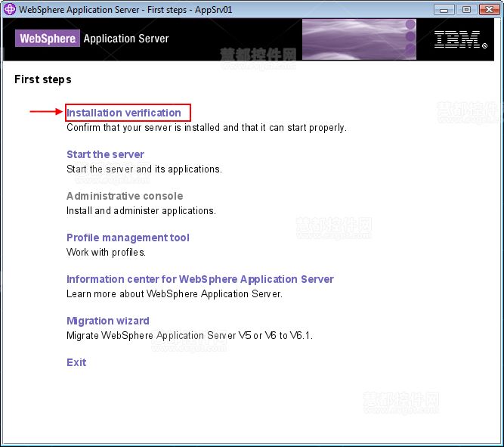Image resolution: width=504 pixels, height=447 pixels.
Task: Click the 'Migrate WebSphere Application Server V5' description
Action: [x=190, y=336]
